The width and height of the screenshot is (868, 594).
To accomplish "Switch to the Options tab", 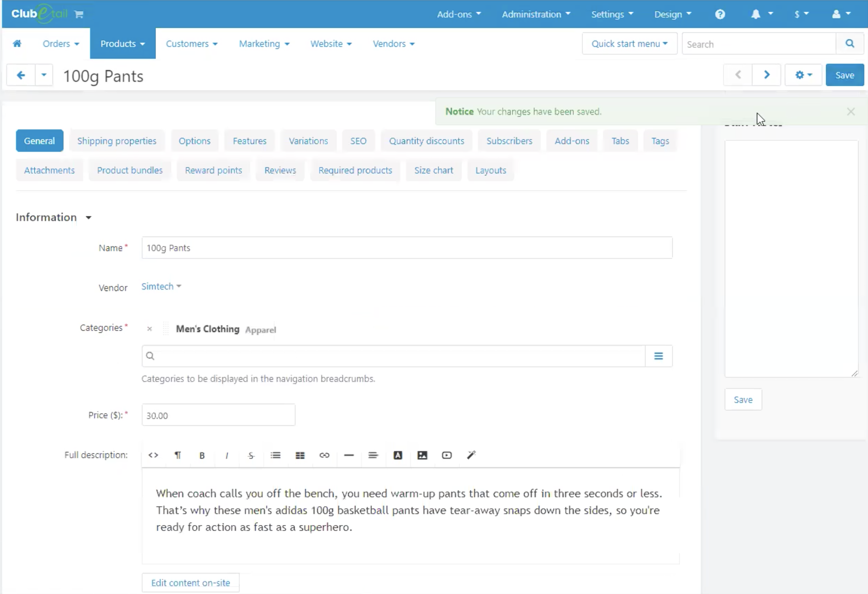I will click(x=195, y=141).
